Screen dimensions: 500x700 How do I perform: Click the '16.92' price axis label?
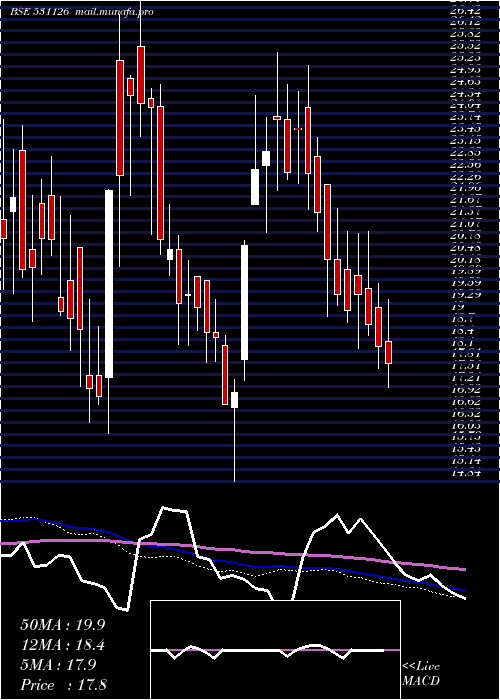tap(466, 390)
